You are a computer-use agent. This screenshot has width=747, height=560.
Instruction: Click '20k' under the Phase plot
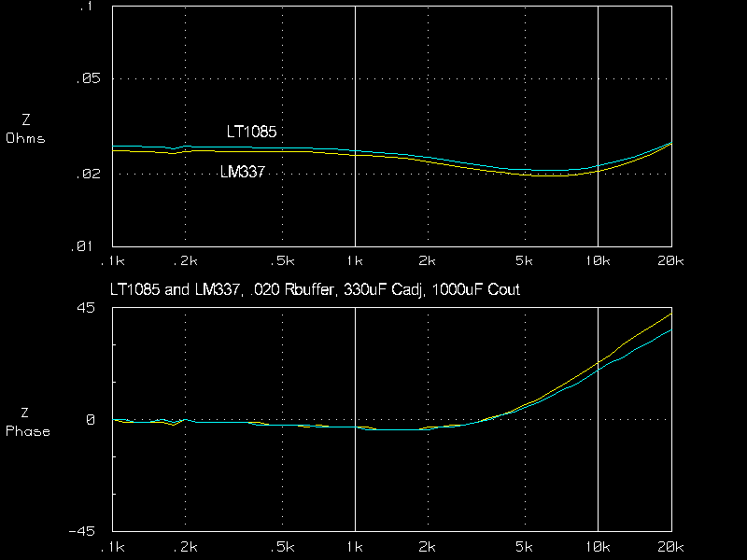[x=670, y=547]
